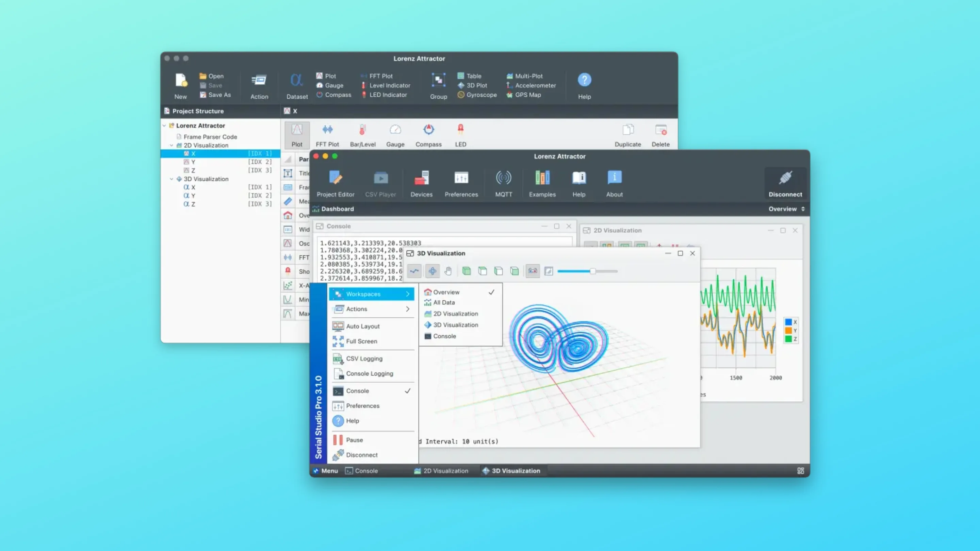Click the blue X legend swatch
The height and width of the screenshot is (551, 980).
(788, 322)
